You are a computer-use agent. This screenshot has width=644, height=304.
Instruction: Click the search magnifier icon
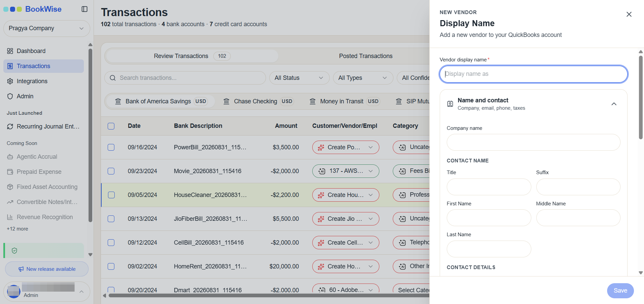click(x=113, y=78)
